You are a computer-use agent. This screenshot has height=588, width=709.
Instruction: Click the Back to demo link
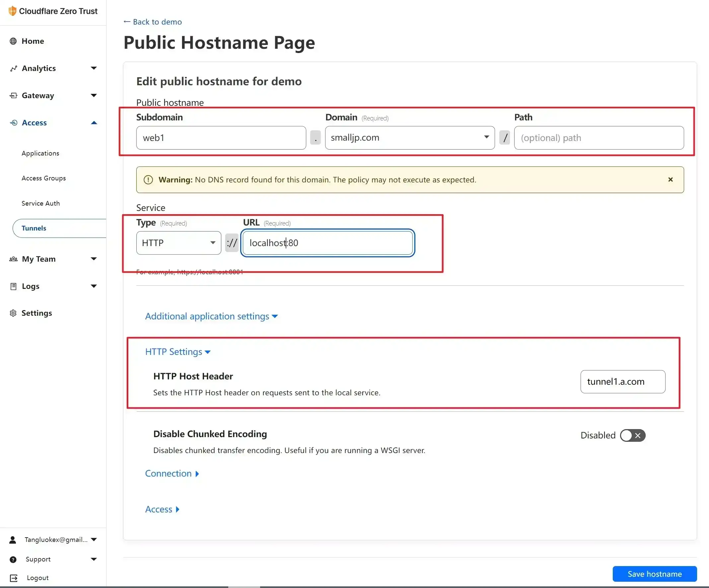[x=153, y=22]
